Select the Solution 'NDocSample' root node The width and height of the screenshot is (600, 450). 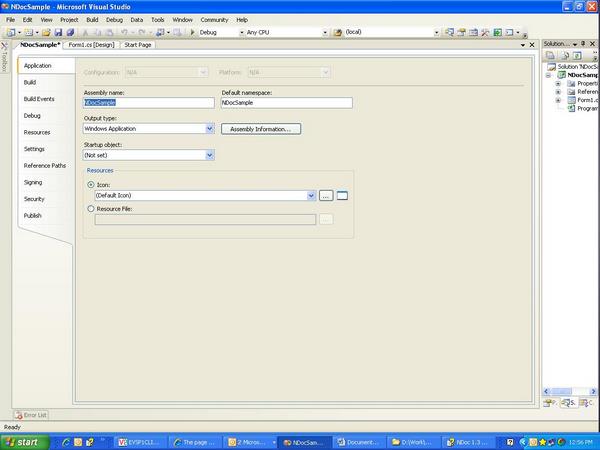tap(573, 67)
